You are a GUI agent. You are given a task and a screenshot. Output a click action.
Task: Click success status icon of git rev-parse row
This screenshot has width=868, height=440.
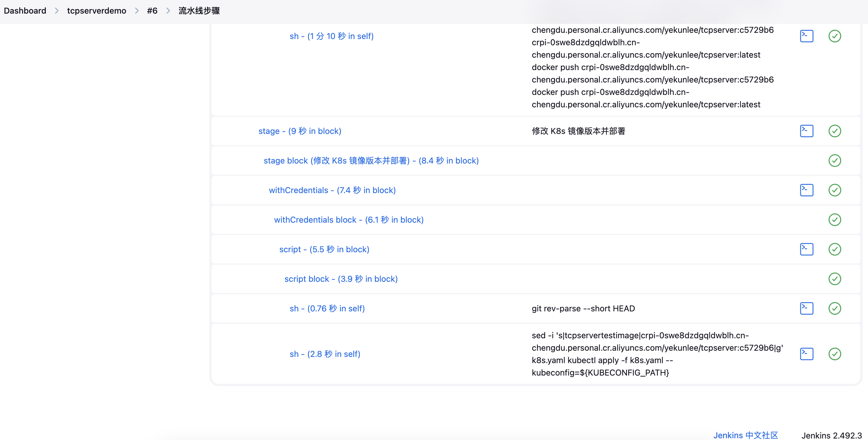834,308
